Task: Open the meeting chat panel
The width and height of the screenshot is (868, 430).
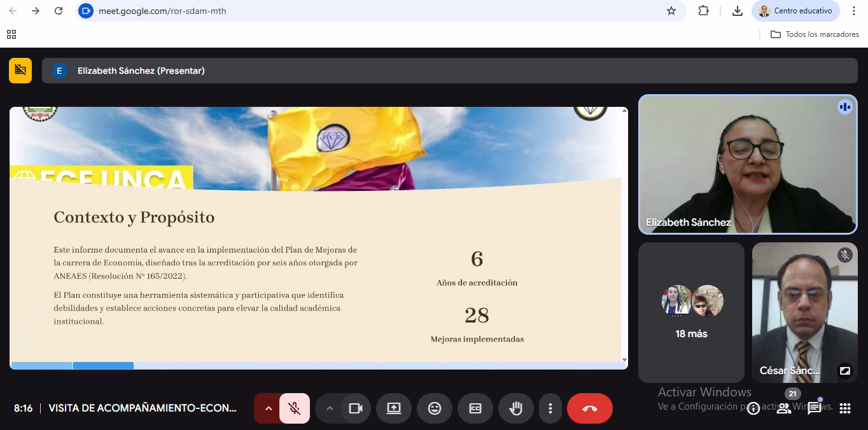Action: pos(815,408)
